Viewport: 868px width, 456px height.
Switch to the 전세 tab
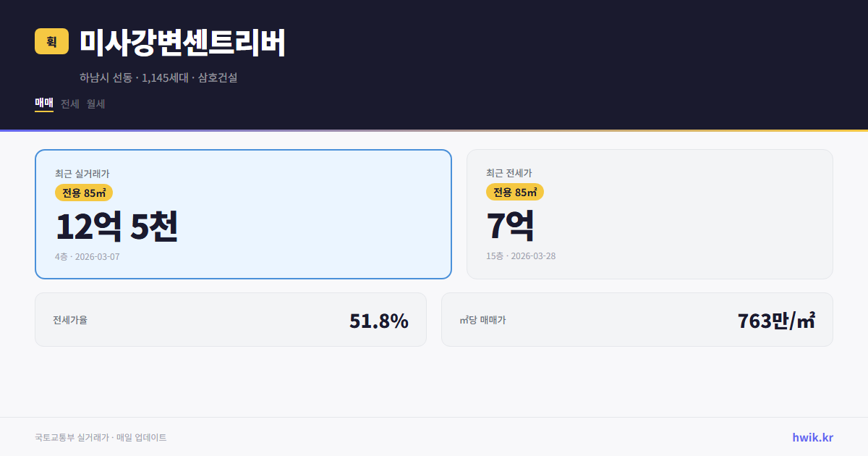click(x=69, y=104)
